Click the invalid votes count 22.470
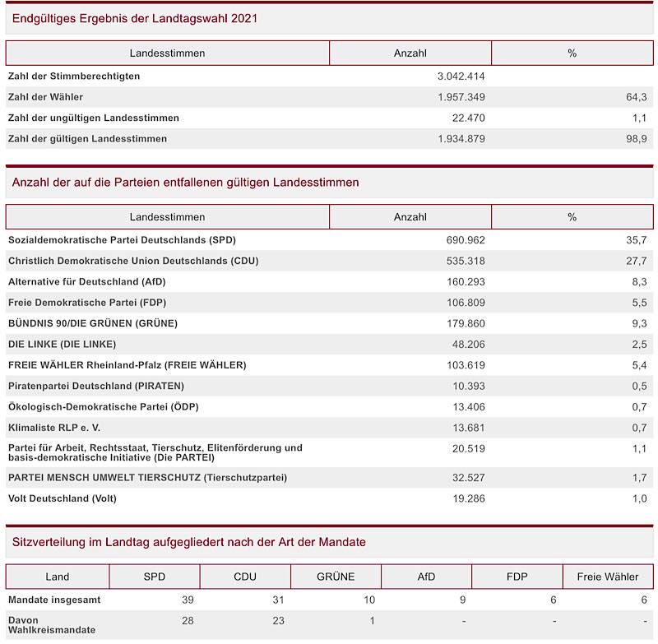658x644 pixels. click(x=468, y=118)
